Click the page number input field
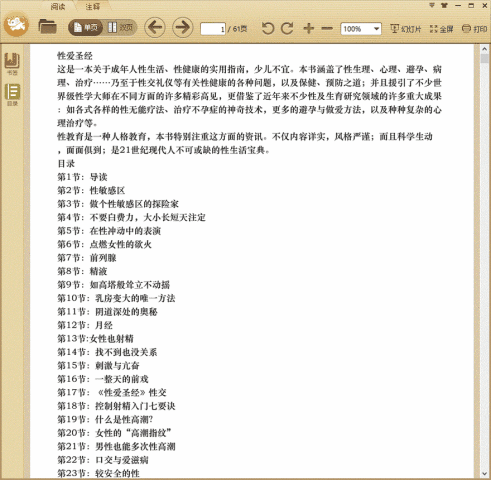491x480 pixels. [213, 29]
